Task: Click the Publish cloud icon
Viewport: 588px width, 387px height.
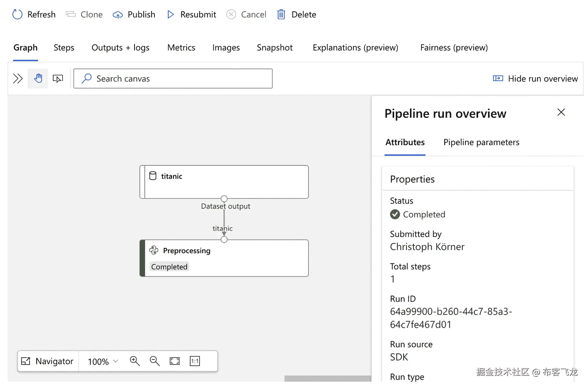Action: coord(118,15)
